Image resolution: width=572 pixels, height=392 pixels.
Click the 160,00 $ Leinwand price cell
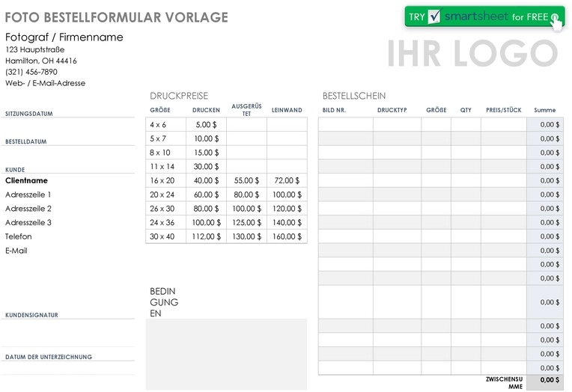point(287,236)
